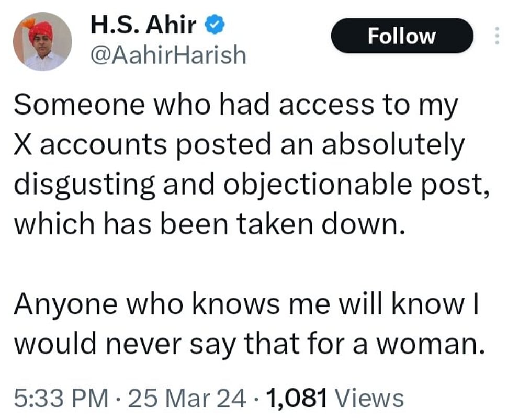Image resolution: width=519 pixels, height=420 pixels.
Task: Click the line "Someone who had access to my"
Action: [x=235, y=105]
